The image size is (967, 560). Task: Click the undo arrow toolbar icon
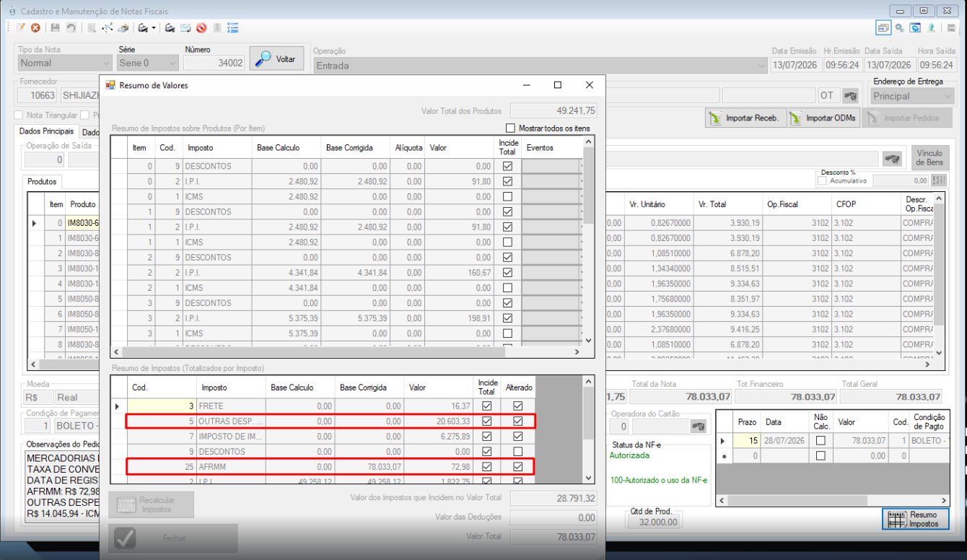point(71,28)
